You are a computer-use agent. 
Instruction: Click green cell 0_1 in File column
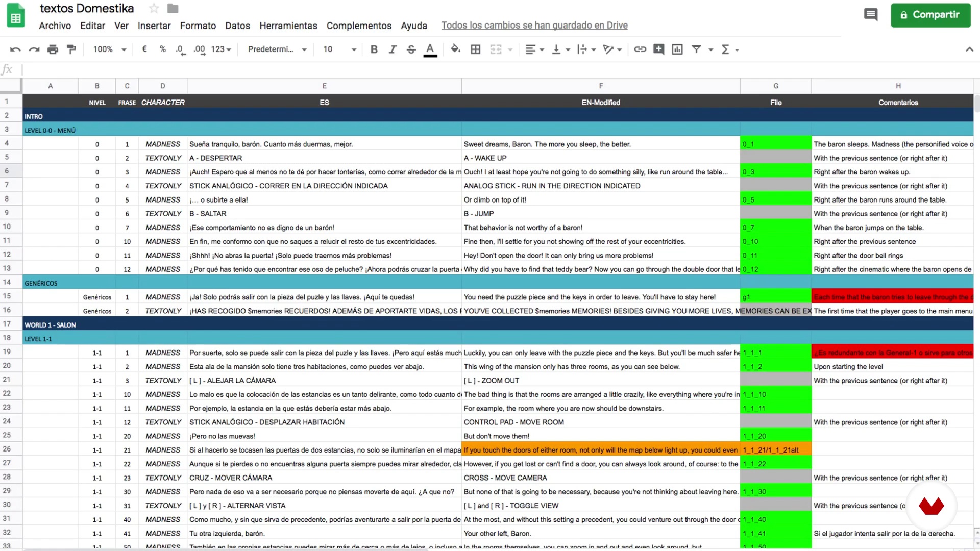point(776,144)
